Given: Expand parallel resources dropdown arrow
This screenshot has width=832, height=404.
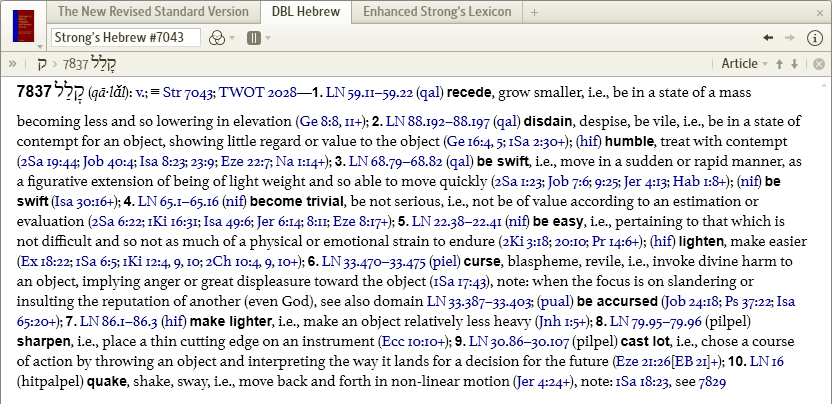Looking at the screenshot, I should [x=268, y=38].
